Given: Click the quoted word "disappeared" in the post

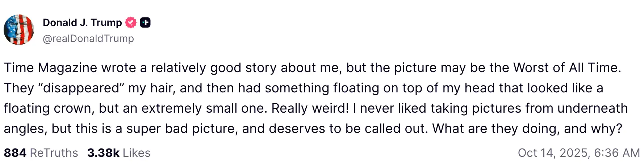Looking at the screenshot, I should click(x=81, y=88).
